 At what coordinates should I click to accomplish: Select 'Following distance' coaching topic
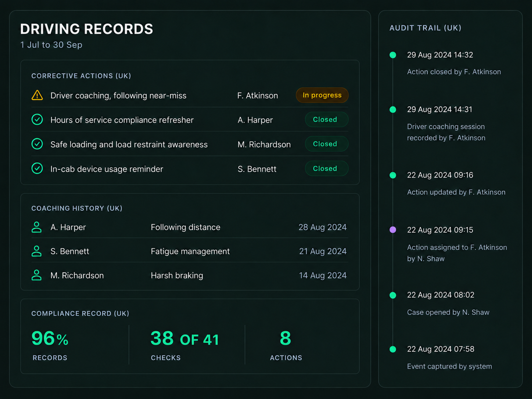coord(185,227)
